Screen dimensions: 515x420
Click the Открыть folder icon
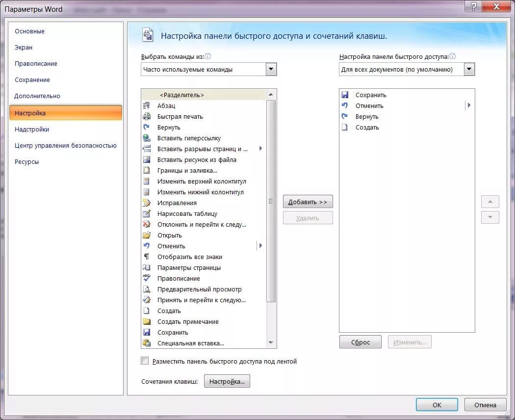pos(147,236)
